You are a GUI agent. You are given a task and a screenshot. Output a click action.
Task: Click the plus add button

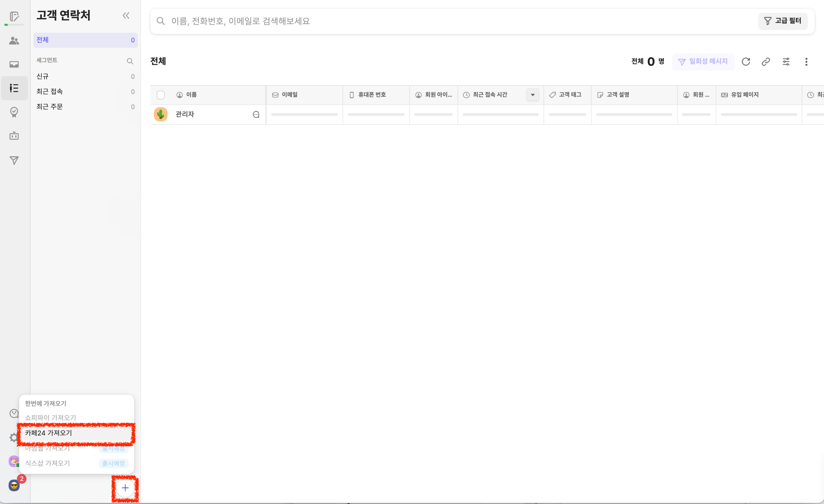(125, 488)
